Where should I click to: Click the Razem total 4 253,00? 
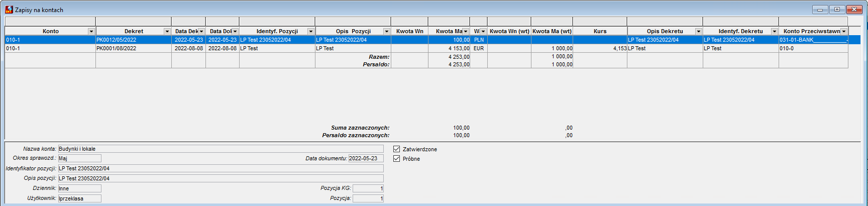click(x=459, y=57)
